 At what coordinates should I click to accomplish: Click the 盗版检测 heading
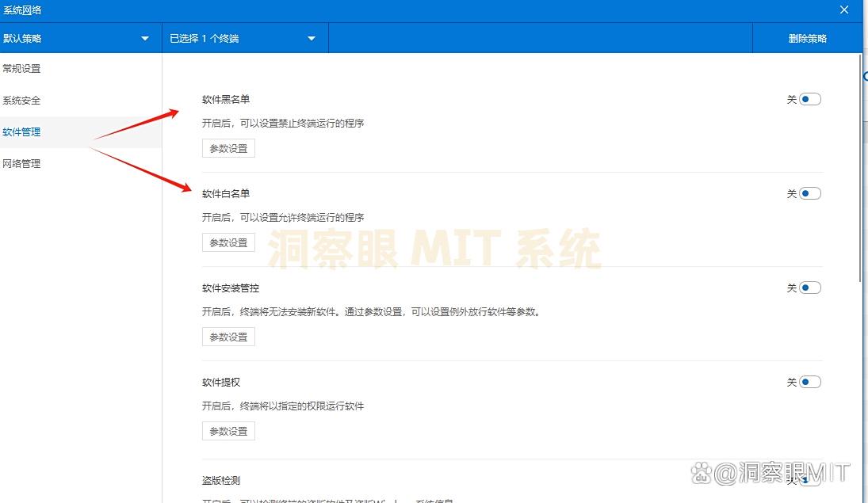(x=221, y=480)
